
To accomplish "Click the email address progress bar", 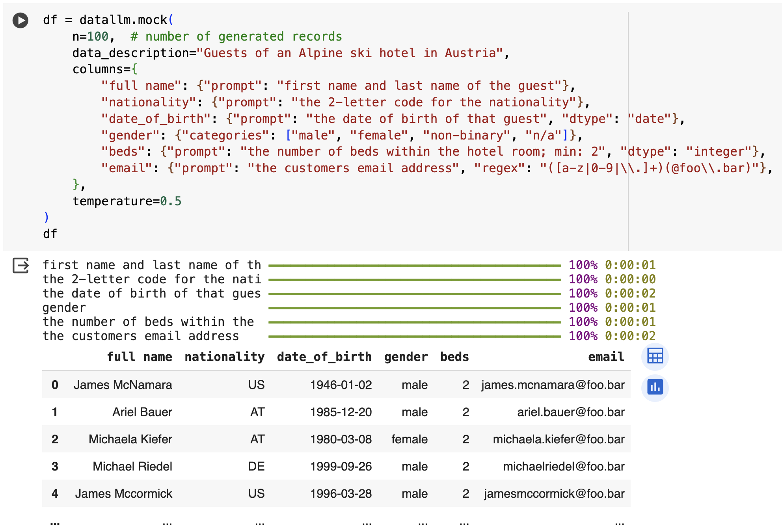I will tap(414, 337).
